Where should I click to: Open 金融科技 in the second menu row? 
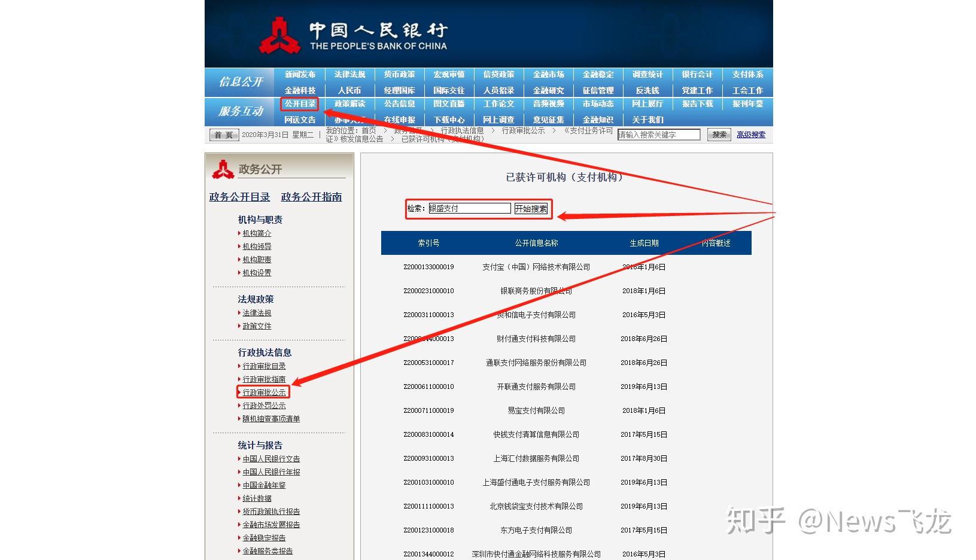coord(300,90)
